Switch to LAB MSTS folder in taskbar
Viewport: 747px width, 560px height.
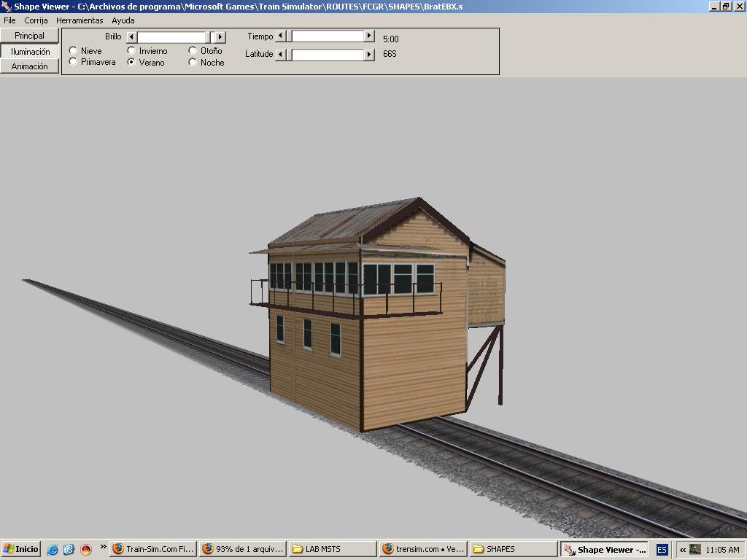[x=333, y=549]
